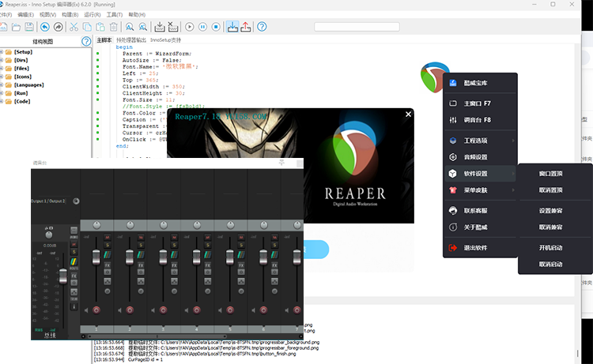Toggle phase invert on mixer track 6
593x364 pixels.
pyautogui.click(x=274, y=291)
